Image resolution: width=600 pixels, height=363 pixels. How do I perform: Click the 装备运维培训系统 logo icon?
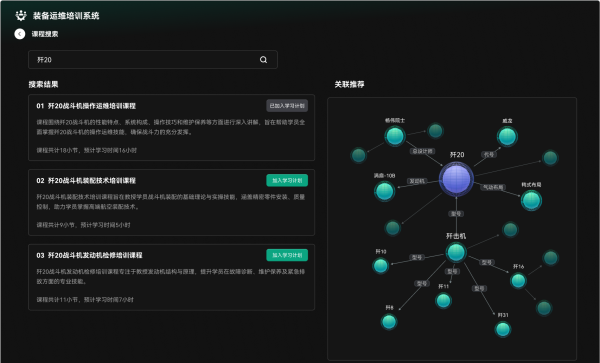coord(21,16)
